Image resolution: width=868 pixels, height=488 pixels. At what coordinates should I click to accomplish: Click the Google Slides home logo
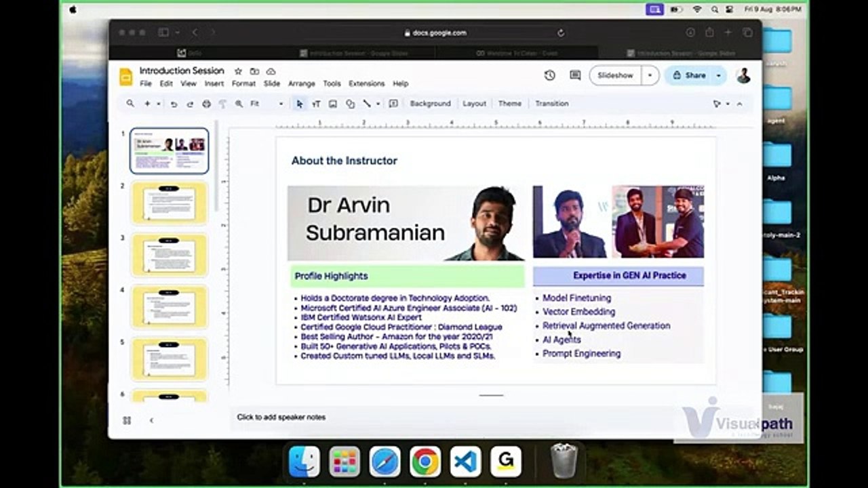126,77
